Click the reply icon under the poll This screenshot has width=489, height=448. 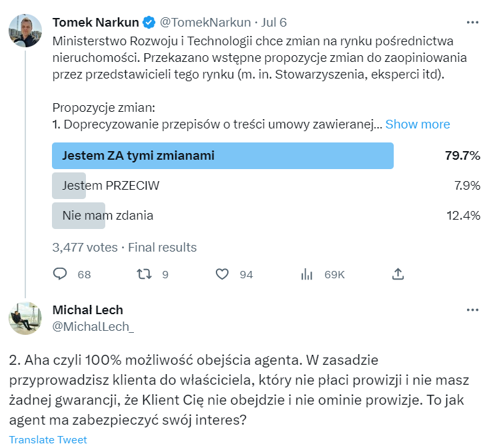pyautogui.click(x=60, y=274)
